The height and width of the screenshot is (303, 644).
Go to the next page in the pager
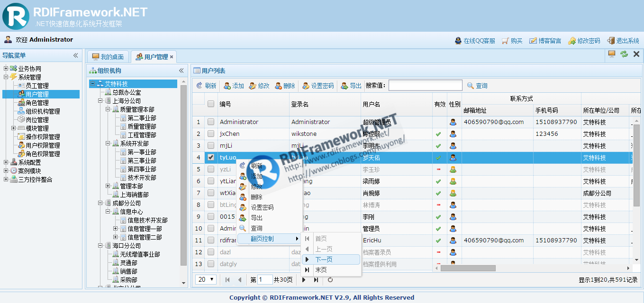(x=304, y=280)
